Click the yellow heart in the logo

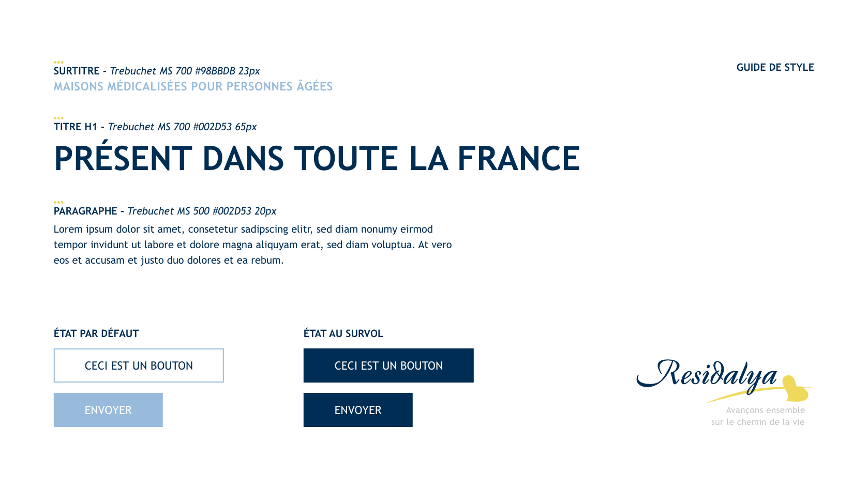(795, 389)
